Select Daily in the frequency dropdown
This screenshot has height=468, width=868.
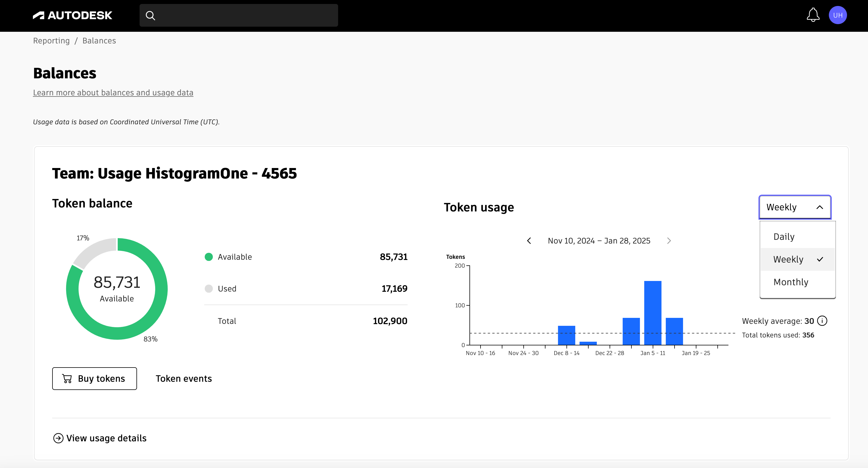[x=784, y=236]
